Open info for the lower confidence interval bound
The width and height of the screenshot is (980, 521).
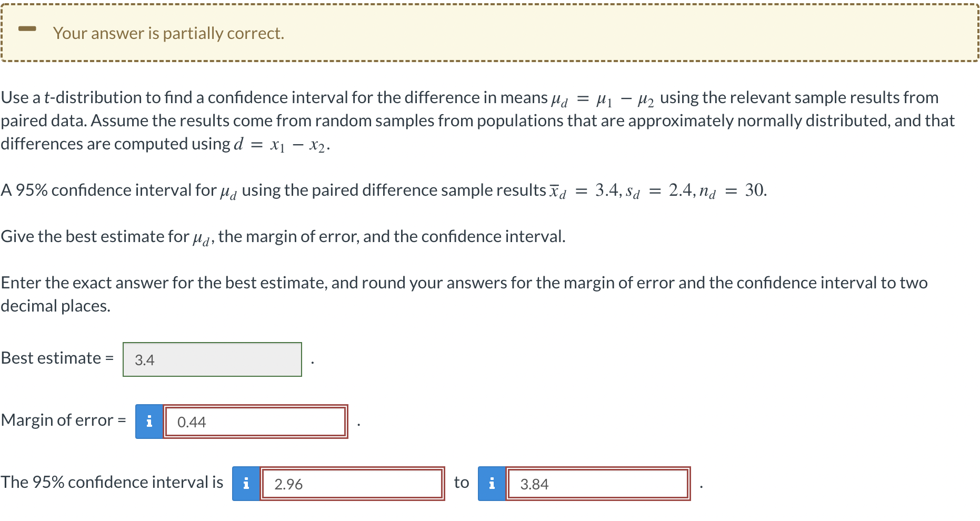[245, 483]
